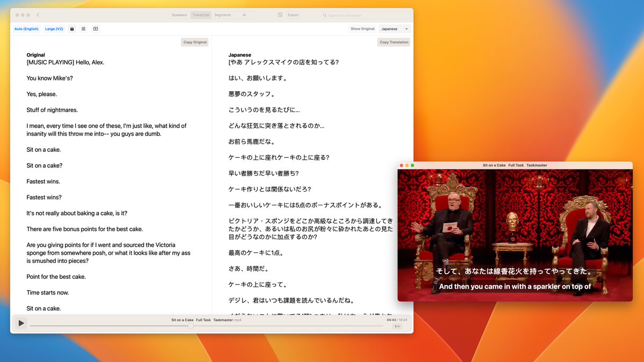This screenshot has height=362, width=644.
Task: Click the line "You know Mike's?"
Action: (x=49, y=78)
